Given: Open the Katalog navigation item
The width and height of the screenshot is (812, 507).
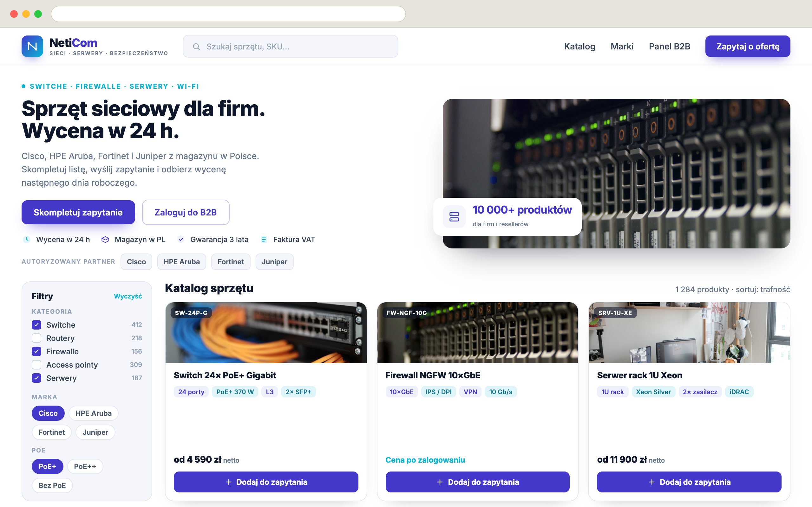Looking at the screenshot, I should [580, 46].
